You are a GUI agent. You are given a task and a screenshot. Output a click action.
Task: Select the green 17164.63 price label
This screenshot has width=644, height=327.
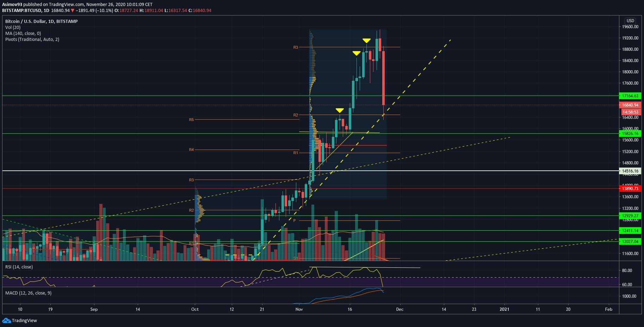tap(630, 96)
